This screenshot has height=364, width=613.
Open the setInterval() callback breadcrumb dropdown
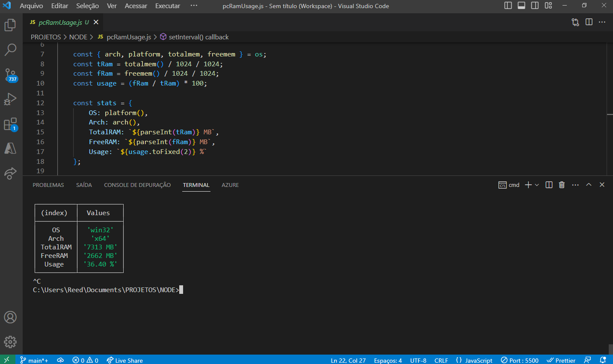tap(199, 37)
